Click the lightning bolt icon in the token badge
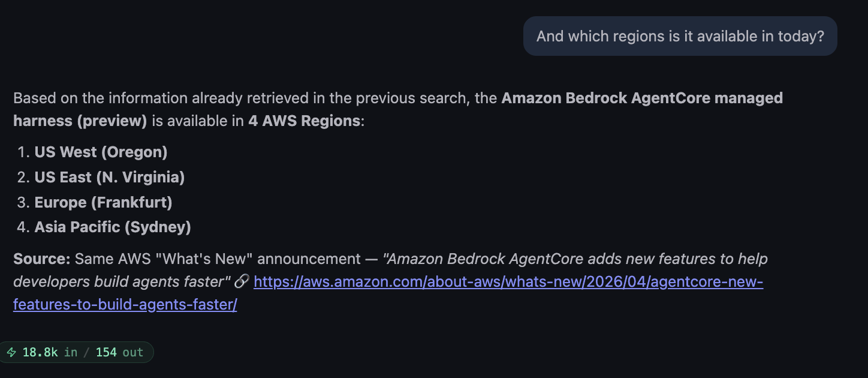Viewport: 868px width, 378px height. click(11, 352)
